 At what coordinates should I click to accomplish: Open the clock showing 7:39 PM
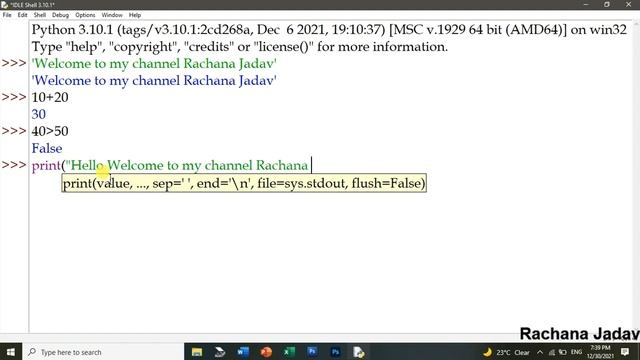pyautogui.click(x=600, y=352)
